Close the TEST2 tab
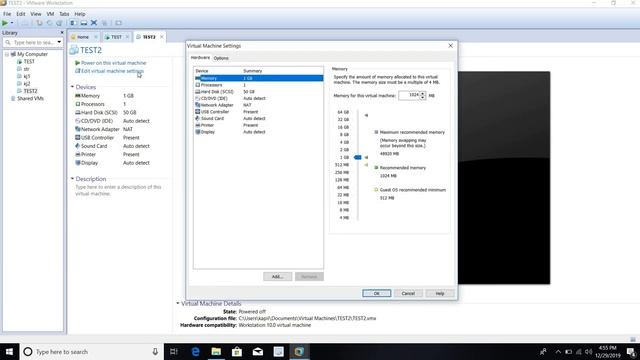Screen dimensions: 640x360 click(x=162, y=37)
